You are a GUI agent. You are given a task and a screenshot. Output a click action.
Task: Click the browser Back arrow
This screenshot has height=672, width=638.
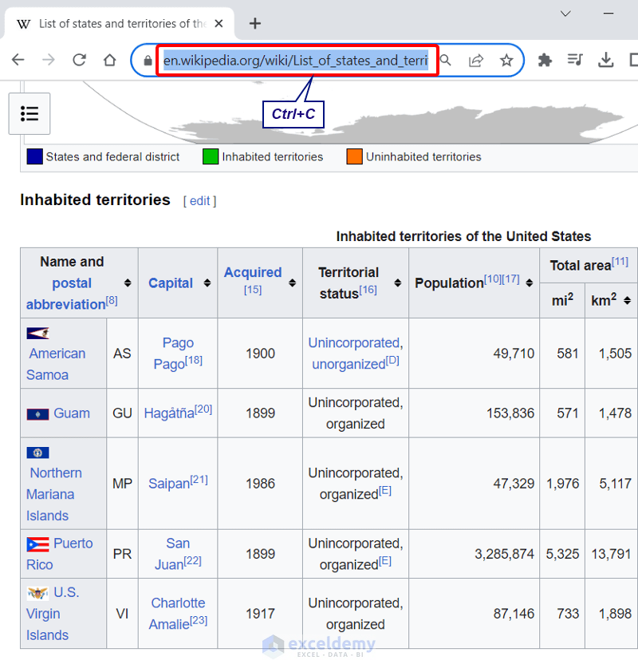pos(18,60)
